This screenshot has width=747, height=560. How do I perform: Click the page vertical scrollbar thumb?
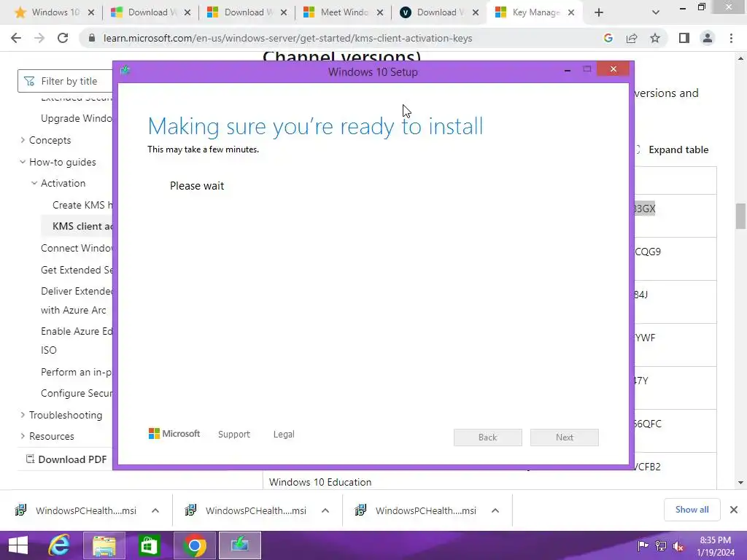[x=740, y=216]
